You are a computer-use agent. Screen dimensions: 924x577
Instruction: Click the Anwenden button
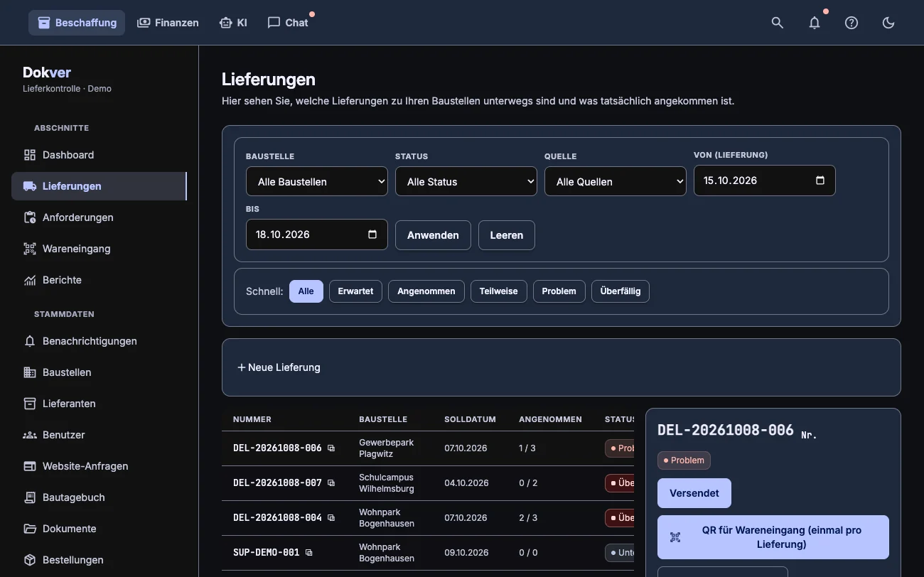click(433, 235)
